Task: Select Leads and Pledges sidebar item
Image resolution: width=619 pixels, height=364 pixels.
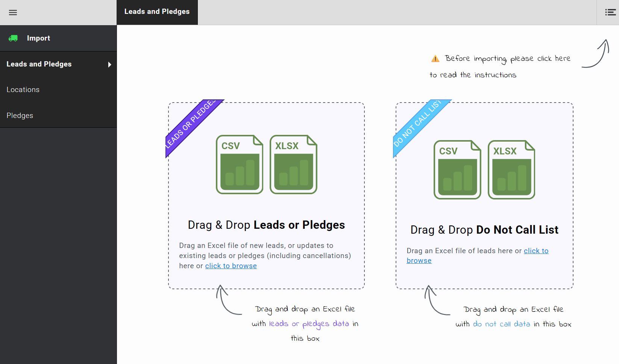Action: [58, 64]
